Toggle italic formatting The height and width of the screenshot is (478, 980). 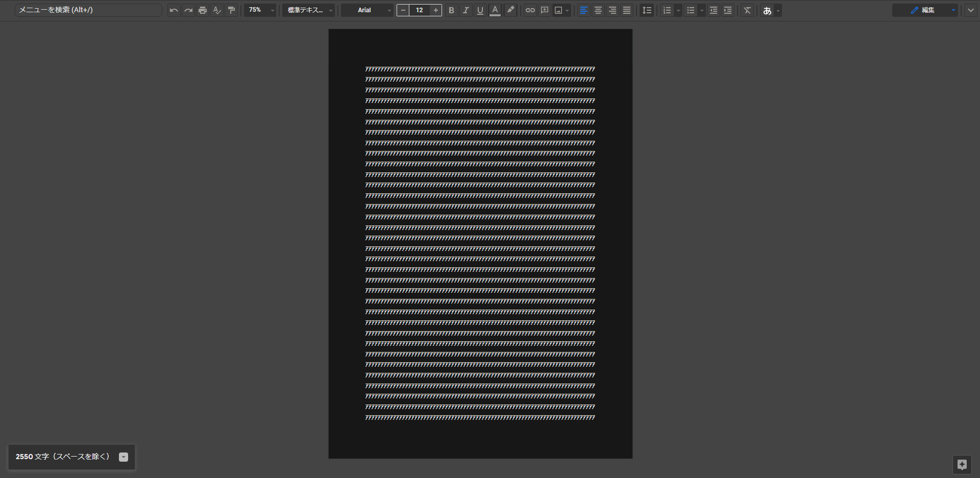(x=465, y=10)
